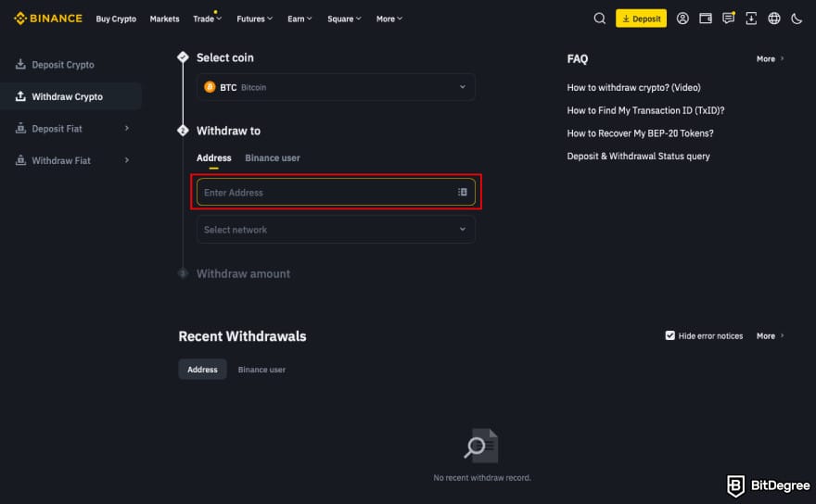Go to Markets page
Screen dimensions: 816x504
point(164,19)
